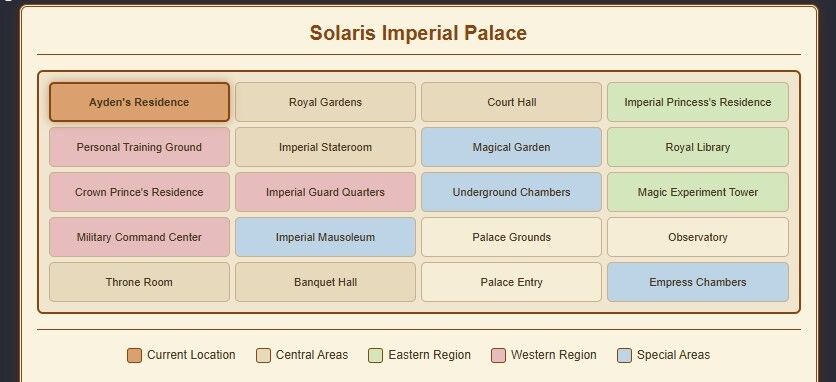Click the Special Areas legend swatch
836x382 pixels.
coord(624,355)
